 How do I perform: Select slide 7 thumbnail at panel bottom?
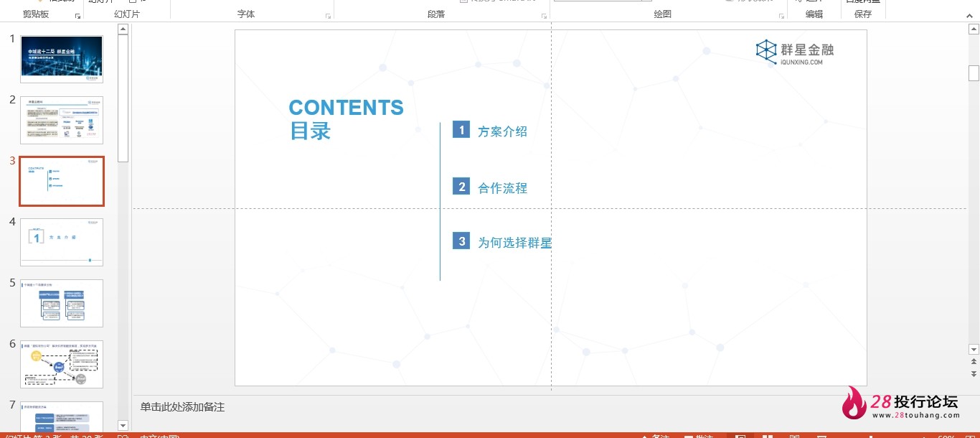pos(62,416)
